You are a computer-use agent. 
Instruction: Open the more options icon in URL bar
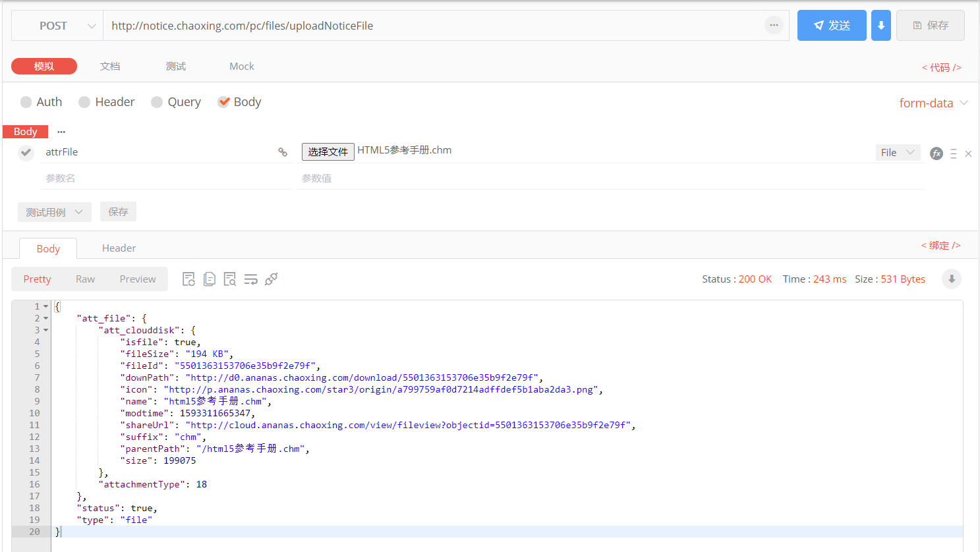click(x=774, y=26)
